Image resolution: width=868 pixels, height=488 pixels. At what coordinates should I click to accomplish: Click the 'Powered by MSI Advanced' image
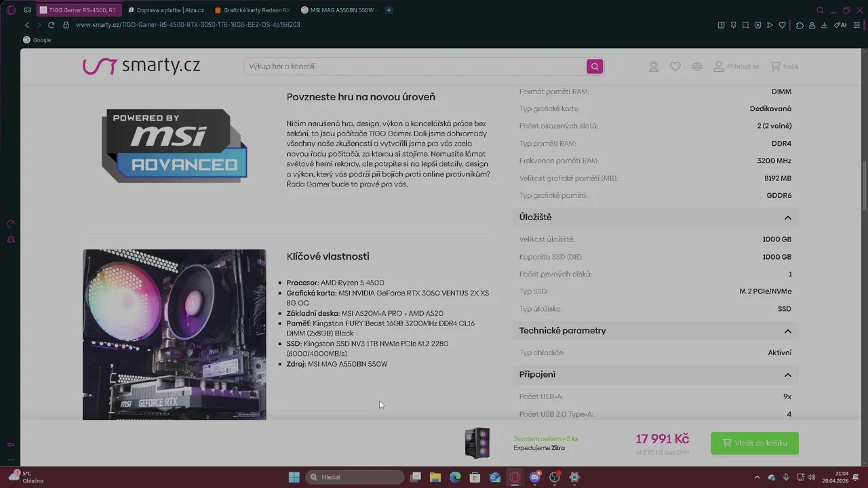point(174,145)
